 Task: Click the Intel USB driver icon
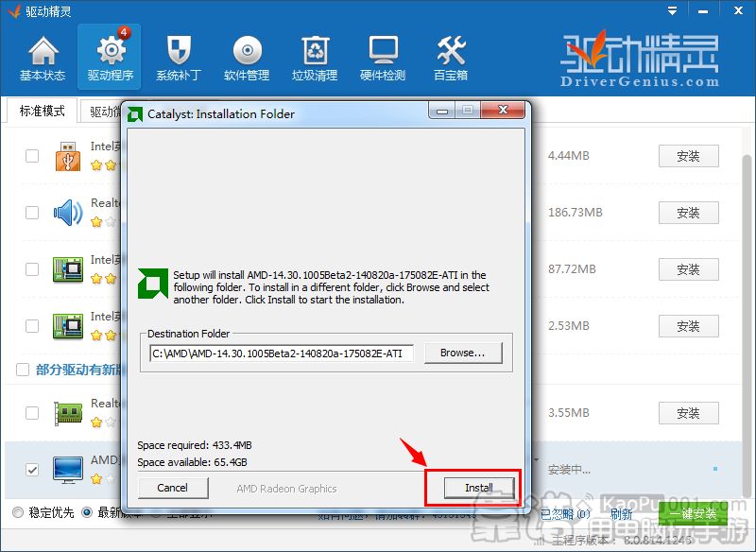[x=67, y=156]
